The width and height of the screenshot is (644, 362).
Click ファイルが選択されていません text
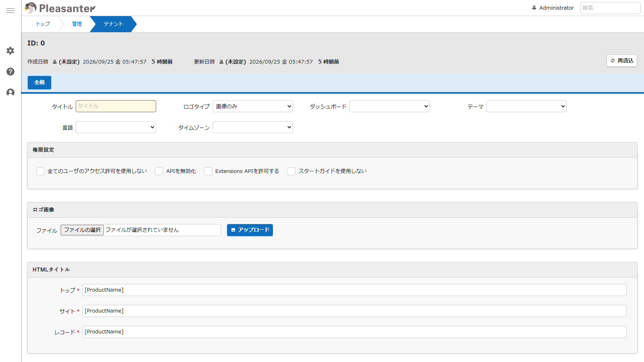click(x=142, y=230)
